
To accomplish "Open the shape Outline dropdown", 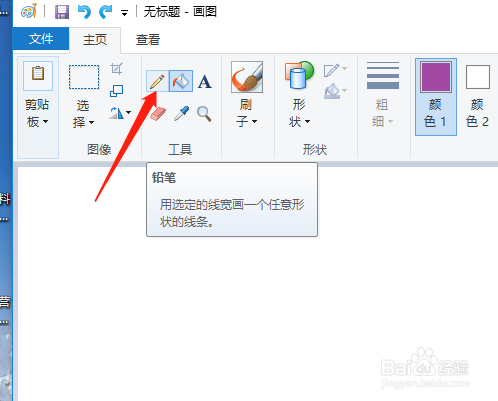I will (335, 70).
